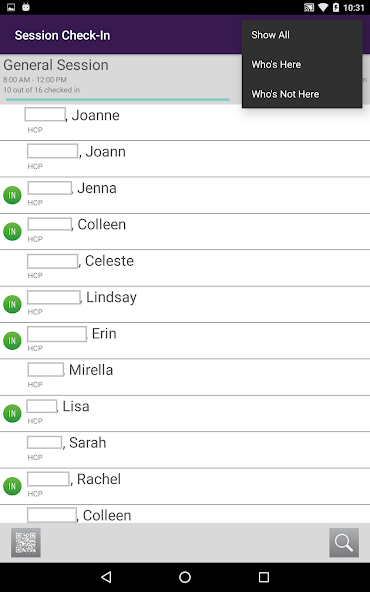Select attendee Celeste from the list
The width and height of the screenshot is (370, 592).
pyautogui.click(x=185, y=268)
